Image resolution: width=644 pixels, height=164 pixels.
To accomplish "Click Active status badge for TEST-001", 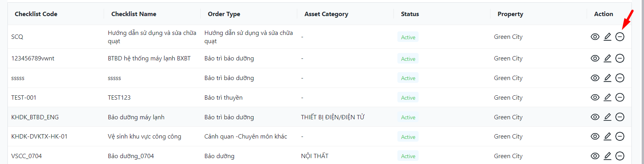I will click(x=408, y=98).
